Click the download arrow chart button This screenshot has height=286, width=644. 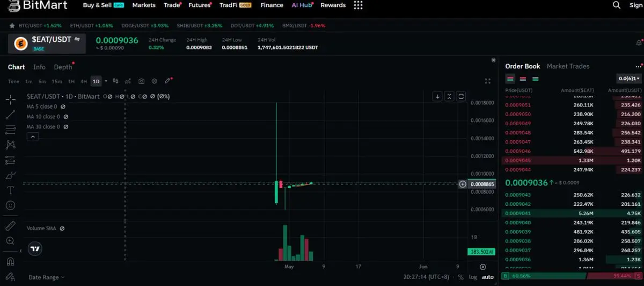pyautogui.click(x=438, y=97)
